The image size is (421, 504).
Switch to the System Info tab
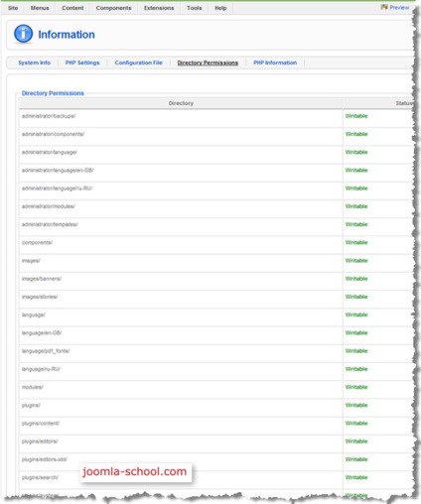click(x=35, y=63)
